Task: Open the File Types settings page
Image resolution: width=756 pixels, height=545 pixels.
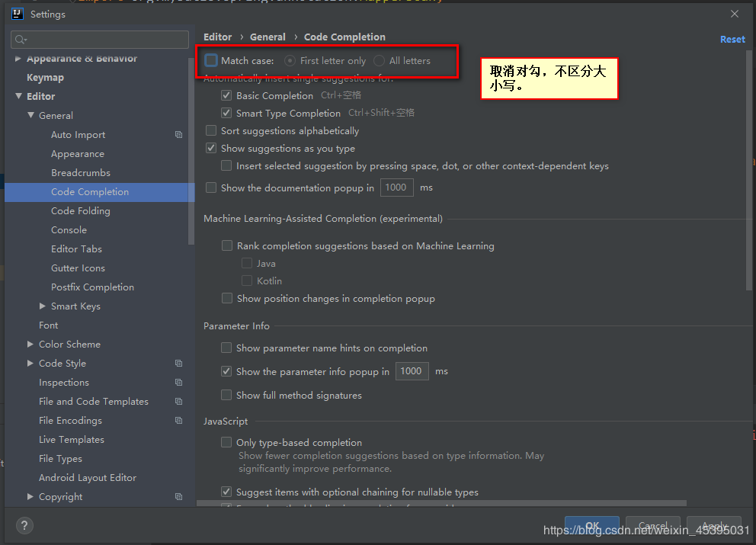Action: [x=60, y=459]
